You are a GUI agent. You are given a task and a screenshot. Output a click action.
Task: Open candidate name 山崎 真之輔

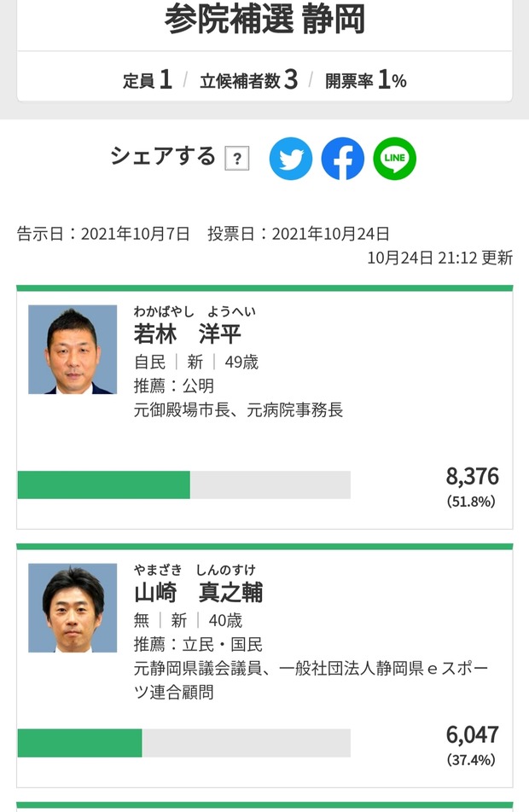(198, 592)
